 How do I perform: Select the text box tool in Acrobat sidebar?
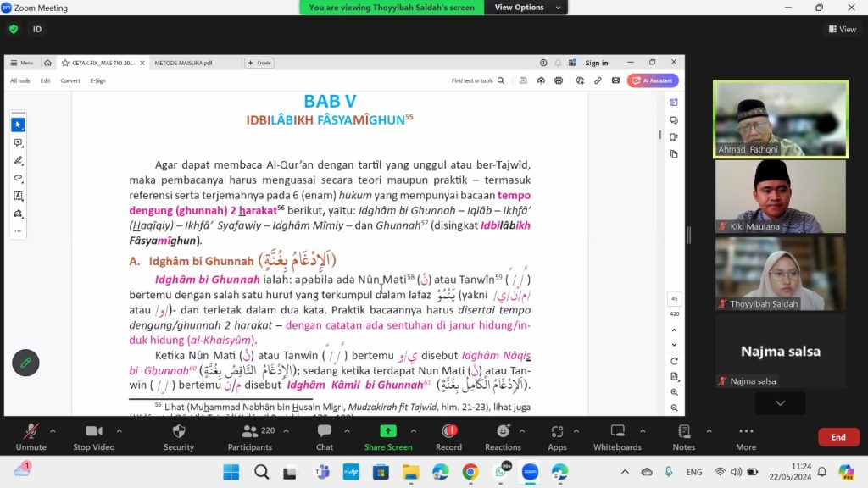click(19, 196)
